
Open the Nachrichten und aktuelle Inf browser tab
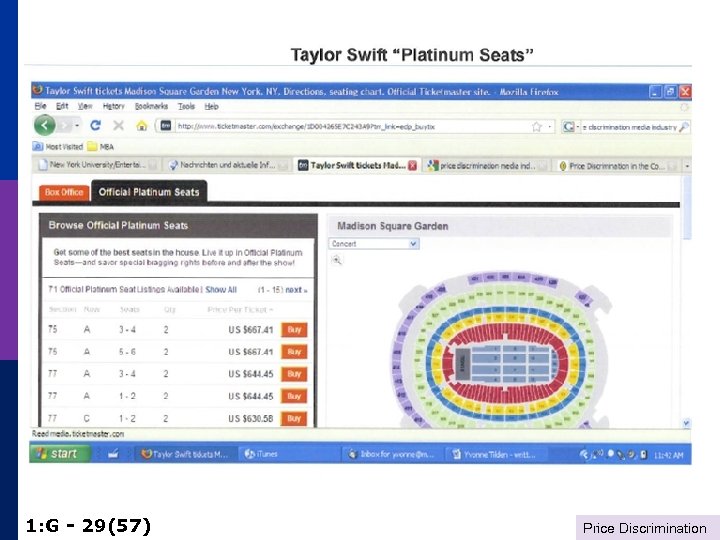pos(230,165)
